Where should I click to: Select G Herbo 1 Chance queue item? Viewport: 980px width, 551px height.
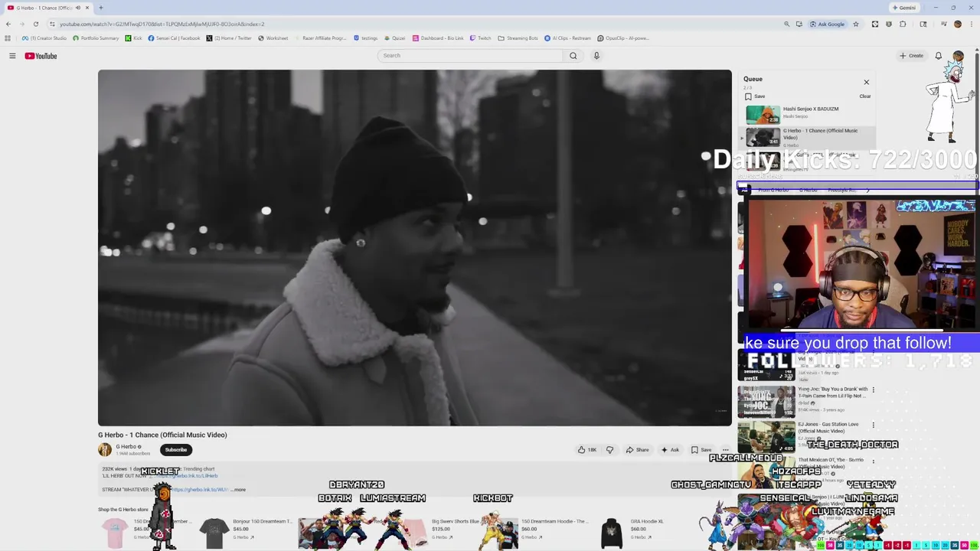point(808,137)
